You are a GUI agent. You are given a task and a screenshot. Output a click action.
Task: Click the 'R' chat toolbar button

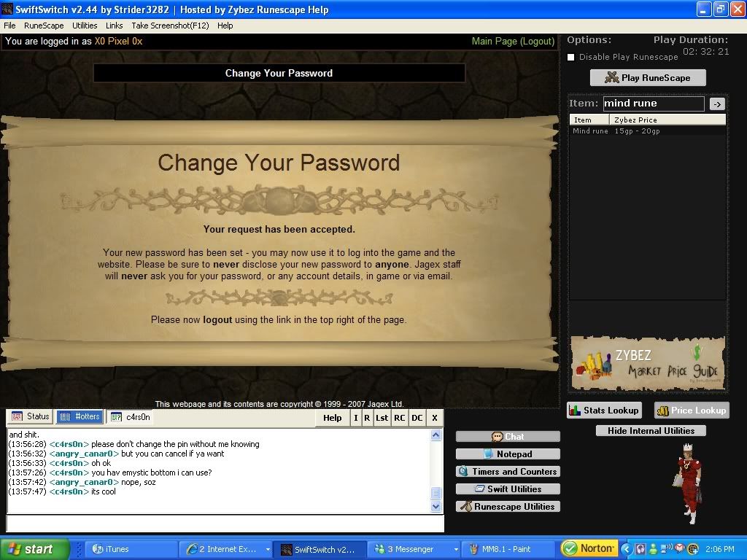[367, 418]
